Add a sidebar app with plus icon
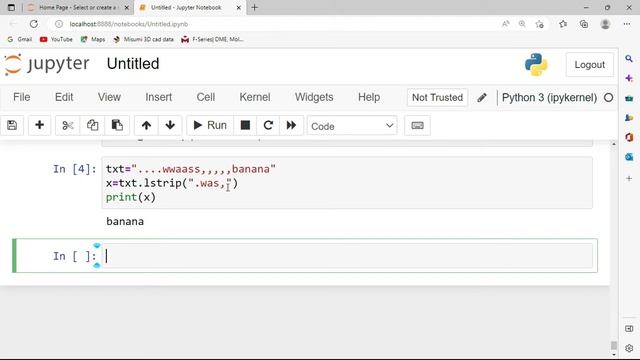 [x=629, y=178]
